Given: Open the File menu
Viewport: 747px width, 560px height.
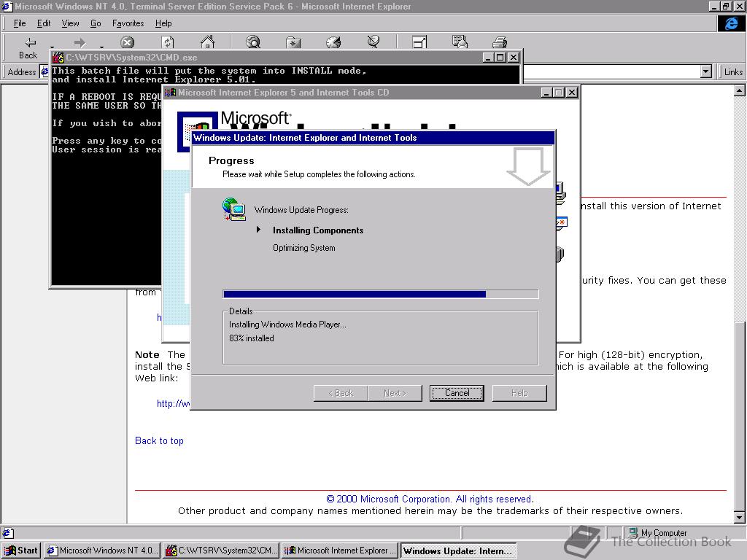Looking at the screenshot, I should tap(20, 23).
